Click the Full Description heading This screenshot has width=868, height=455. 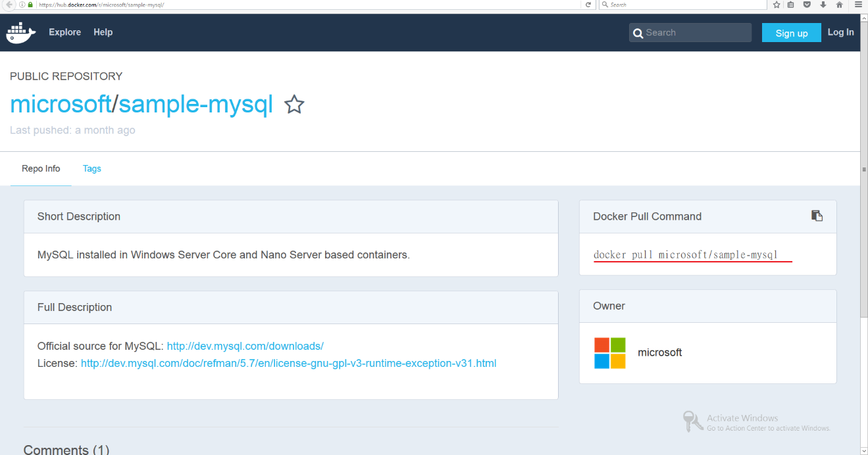pyautogui.click(x=74, y=307)
